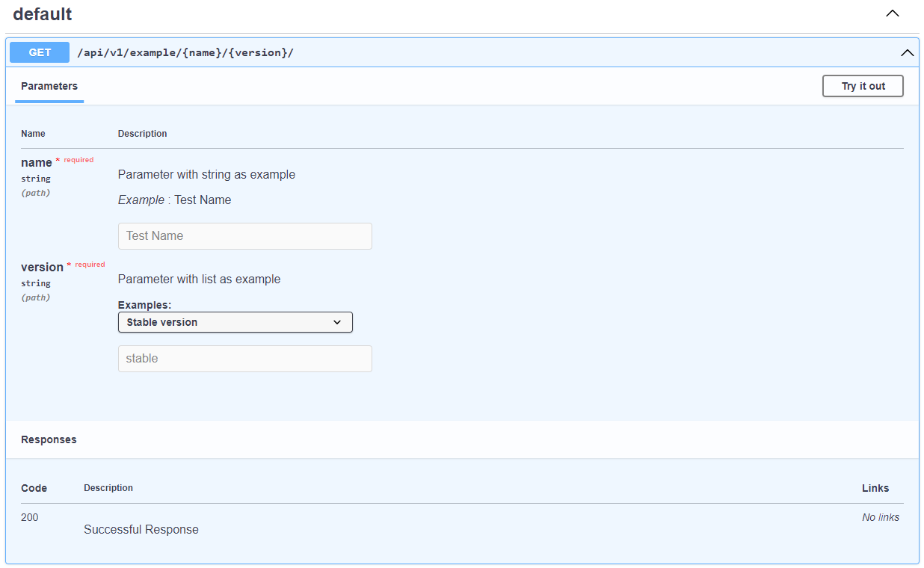Click the required label beside the version parameter

(x=89, y=264)
